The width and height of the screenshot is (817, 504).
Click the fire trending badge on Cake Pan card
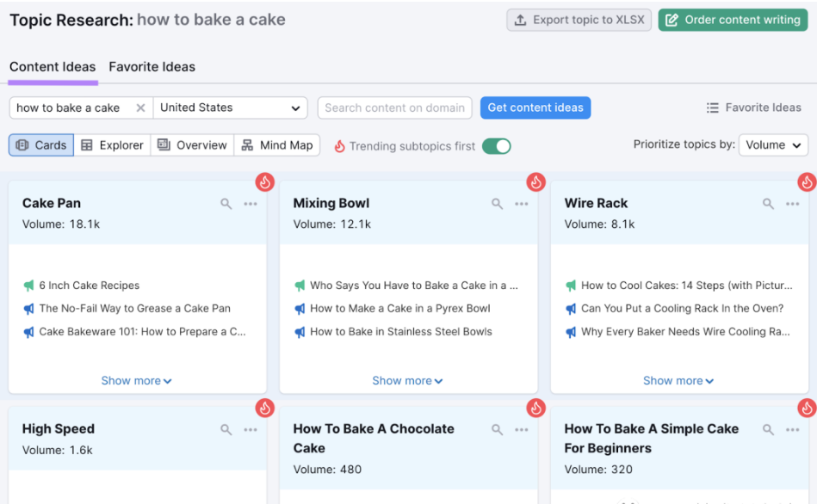coord(264,182)
